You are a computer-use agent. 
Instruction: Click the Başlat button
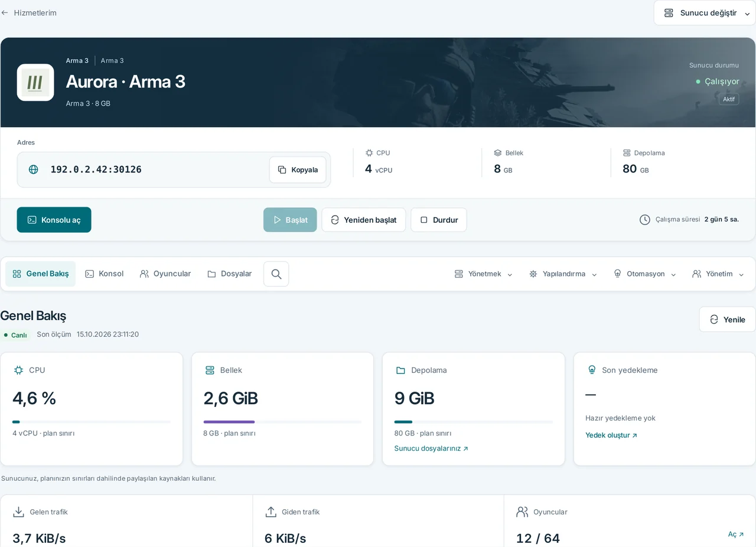(x=290, y=220)
